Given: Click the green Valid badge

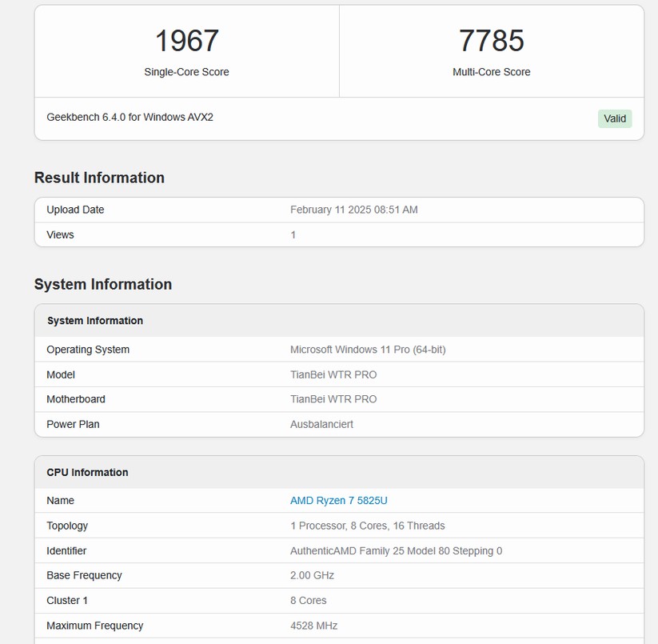Looking at the screenshot, I should coord(614,118).
